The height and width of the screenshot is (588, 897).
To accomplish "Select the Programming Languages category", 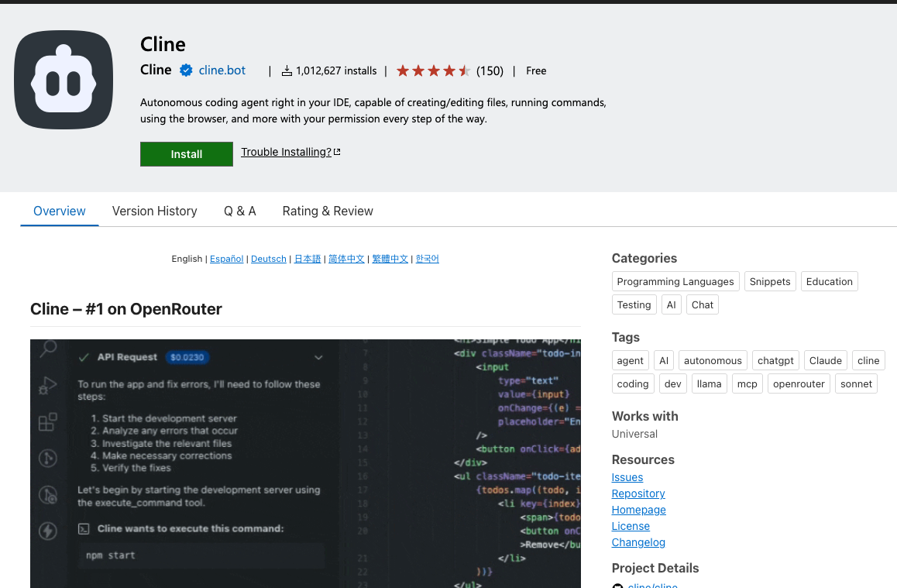I will coord(675,281).
